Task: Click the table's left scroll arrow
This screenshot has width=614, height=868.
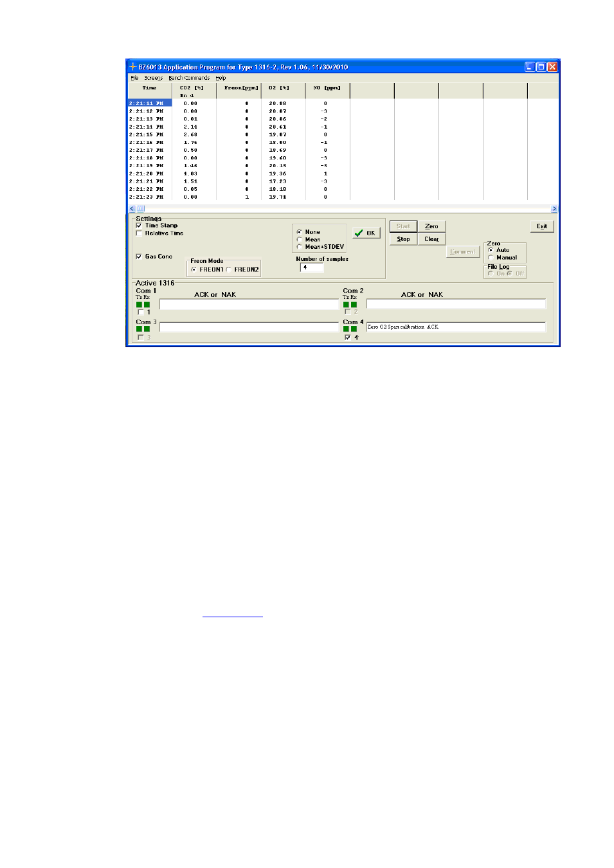Action: click(132, 209)
